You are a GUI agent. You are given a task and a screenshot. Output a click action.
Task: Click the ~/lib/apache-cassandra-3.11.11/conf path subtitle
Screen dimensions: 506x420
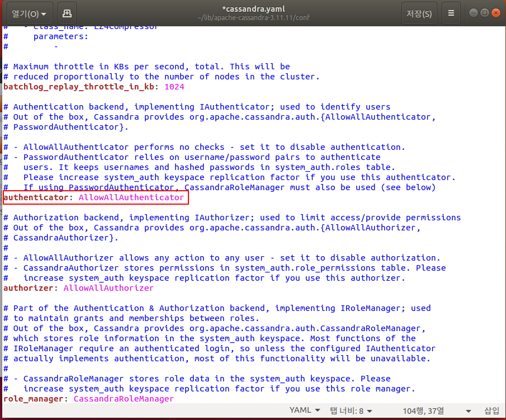pos(253,18)
